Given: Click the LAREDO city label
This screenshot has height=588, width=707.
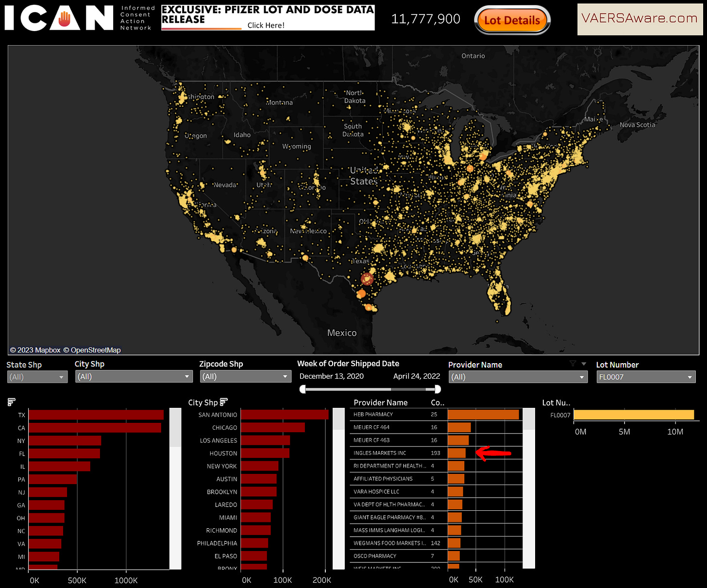Looking at the screenshot, I should click(226, 505).
